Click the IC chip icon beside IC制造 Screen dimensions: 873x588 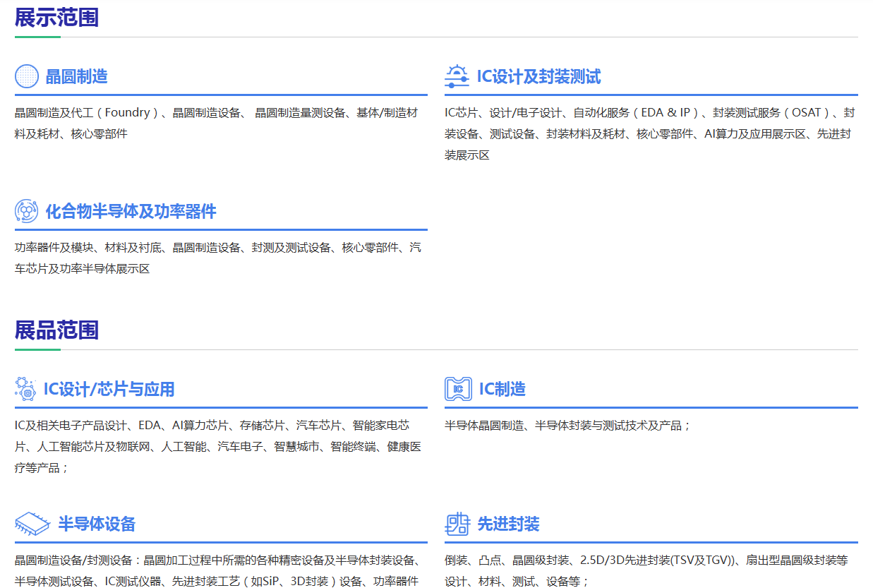(x=458, y=389)
